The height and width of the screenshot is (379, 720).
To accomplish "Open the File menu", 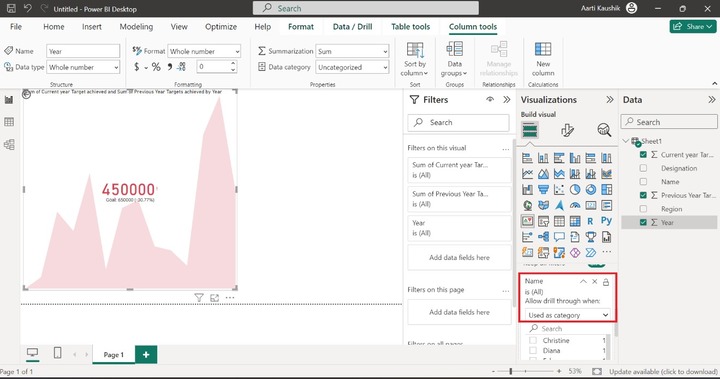I will pos(16,27).
